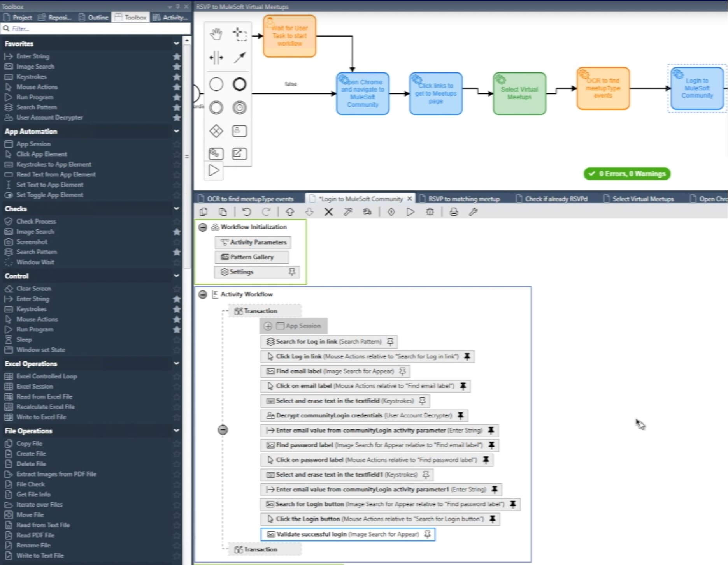Open Activity Parameters
The width and height of the screenshot is (728, 565).
click(x=253, y=242)
